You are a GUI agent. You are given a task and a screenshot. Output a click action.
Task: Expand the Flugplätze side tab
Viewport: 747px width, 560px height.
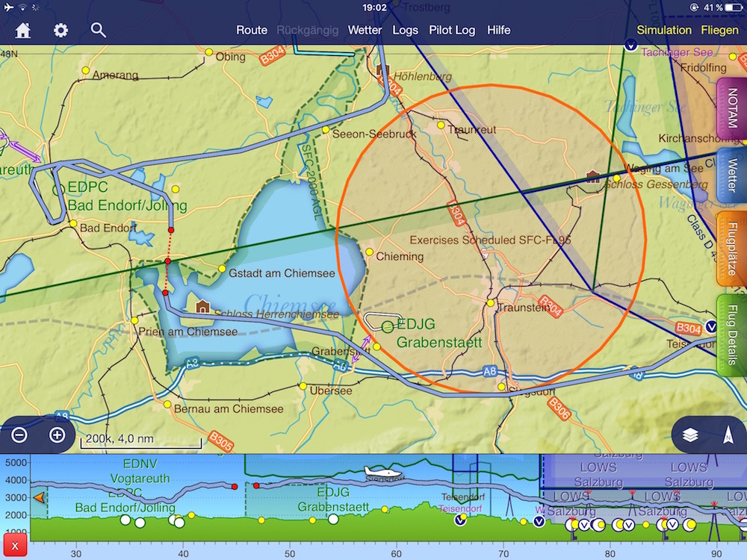click(732, 249)
